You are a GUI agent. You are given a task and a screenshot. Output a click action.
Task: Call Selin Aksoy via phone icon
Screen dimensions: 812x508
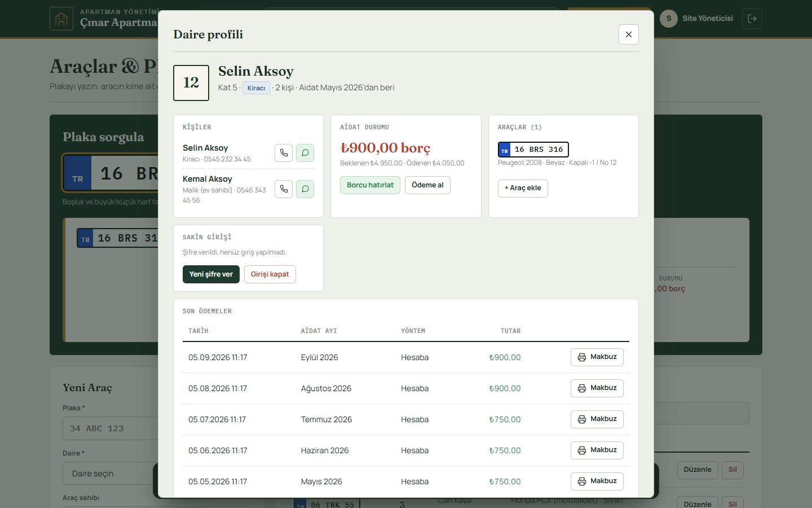tap(284, 153)
